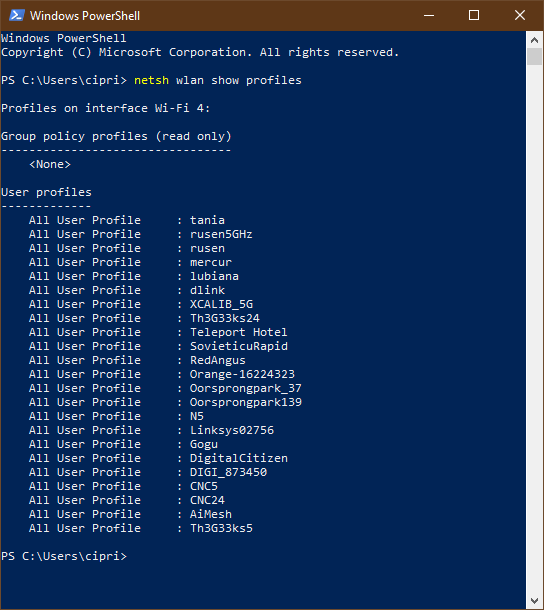Click the profile name "DIGI_873450"
Screen dimensions: 544x610
click(228, 472)
